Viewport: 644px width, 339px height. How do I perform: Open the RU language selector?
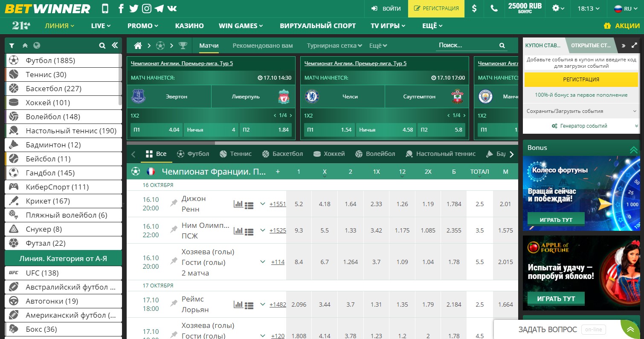click(x=625, y=9)
